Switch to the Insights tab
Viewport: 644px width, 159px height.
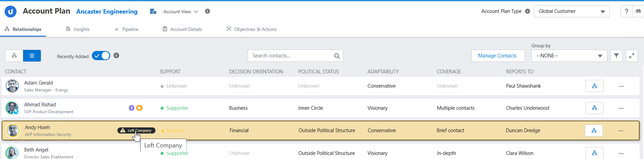point(78,29)
